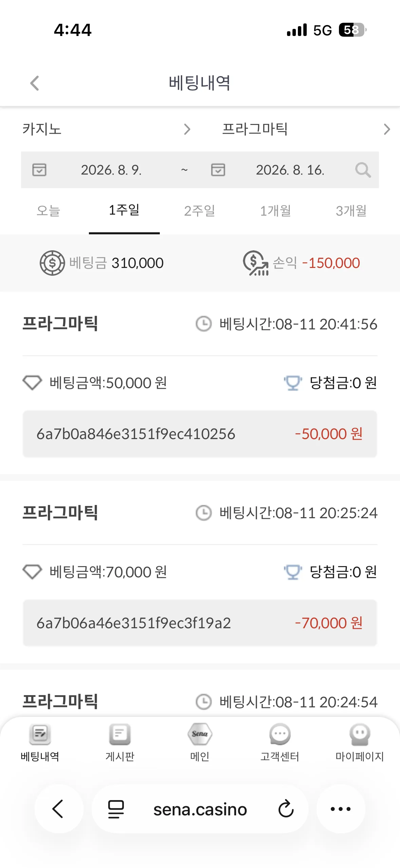
Task: Open the end date calendar icon
Action: 218,169
